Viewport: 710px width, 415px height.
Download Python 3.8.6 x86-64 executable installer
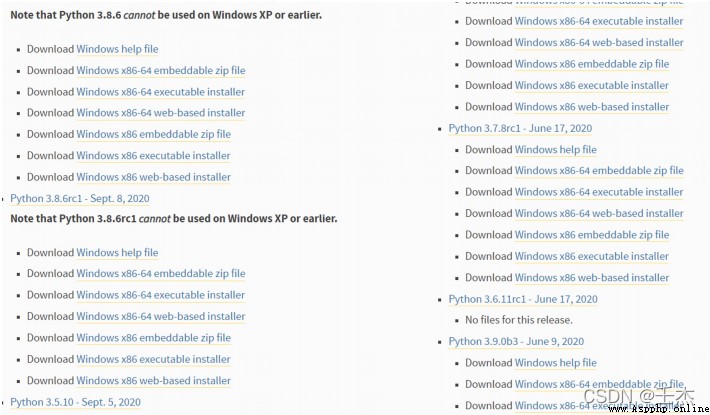(161, 92)
